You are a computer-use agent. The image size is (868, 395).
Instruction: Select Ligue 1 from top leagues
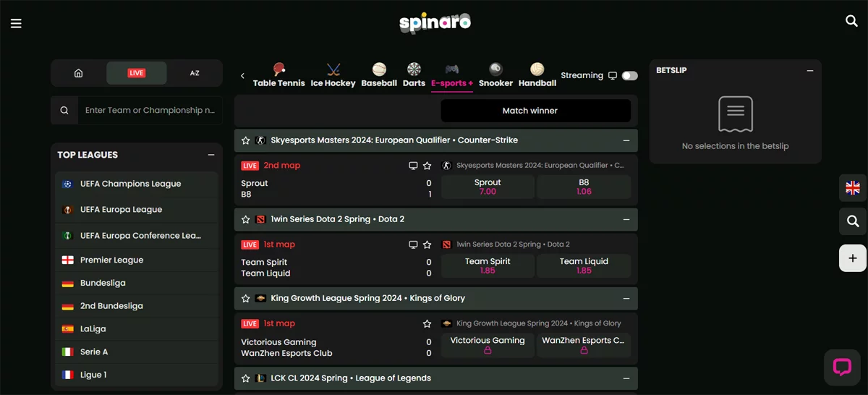[x=136, y=375]
